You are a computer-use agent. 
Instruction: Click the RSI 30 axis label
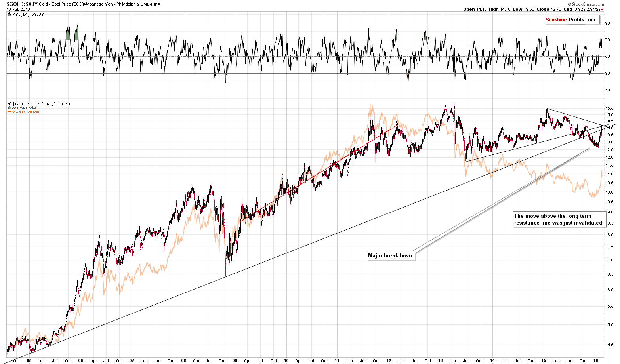point(607,73)
